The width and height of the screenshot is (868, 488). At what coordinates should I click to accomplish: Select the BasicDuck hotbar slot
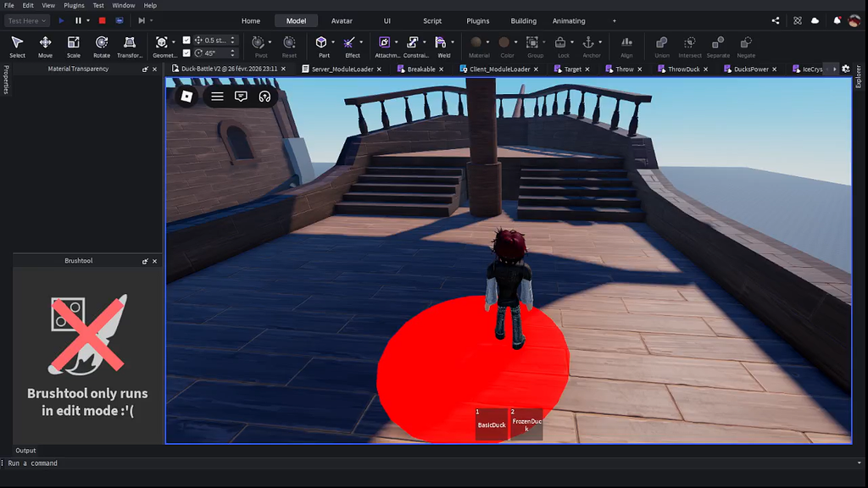[x=492, y=424]
